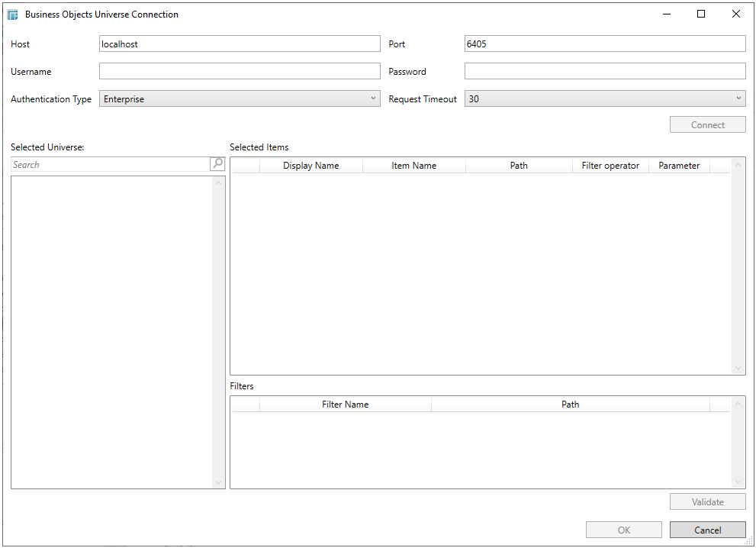This screenshot has width=756, height=548.
Task: Click the search magnifier icon
Action: 217,164
